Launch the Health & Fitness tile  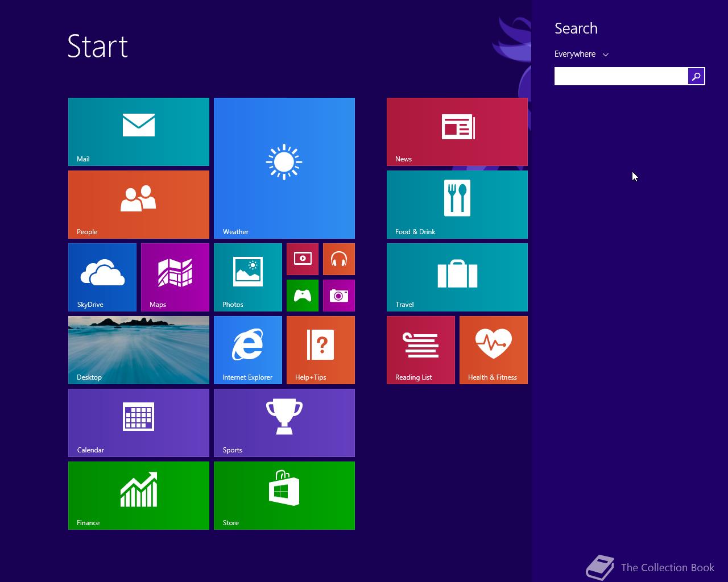click(x=494, y=350)
